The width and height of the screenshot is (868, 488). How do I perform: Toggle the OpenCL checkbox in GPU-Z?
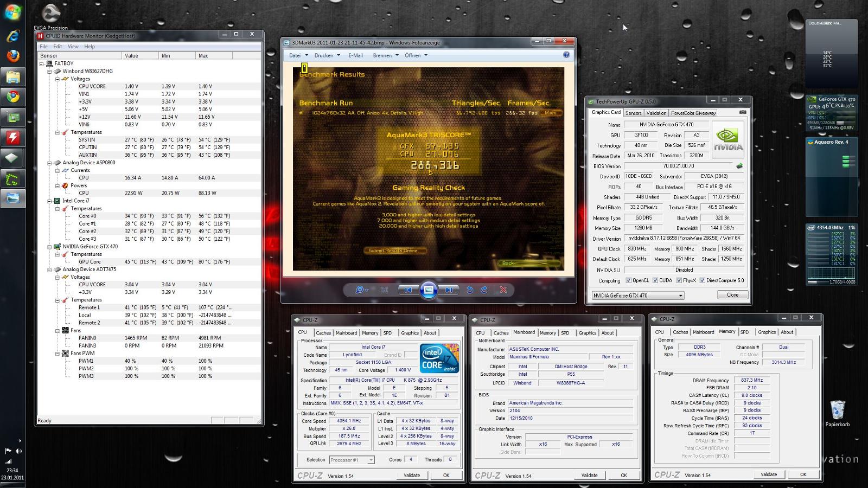(x=629, y=280)
